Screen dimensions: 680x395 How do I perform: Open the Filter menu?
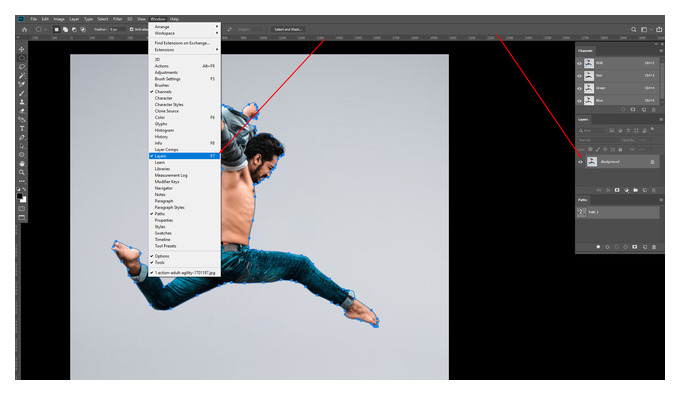pos(118,19)
